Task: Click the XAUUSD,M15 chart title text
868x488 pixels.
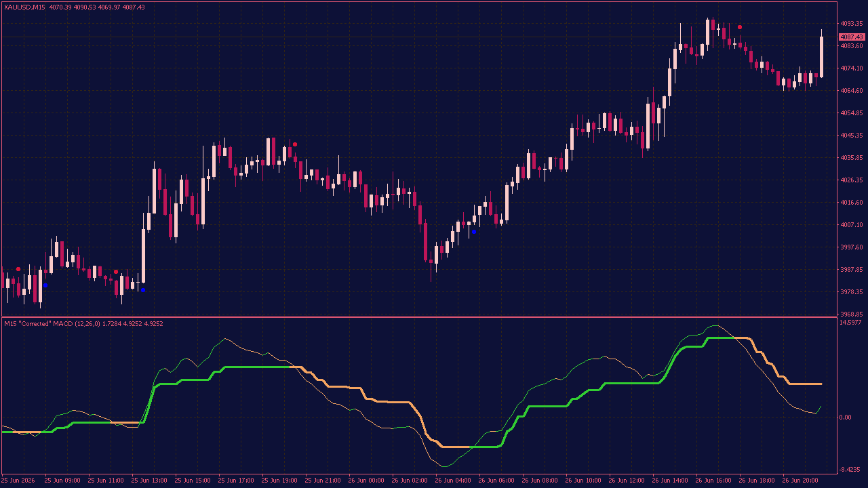Action: coord(24,7)
